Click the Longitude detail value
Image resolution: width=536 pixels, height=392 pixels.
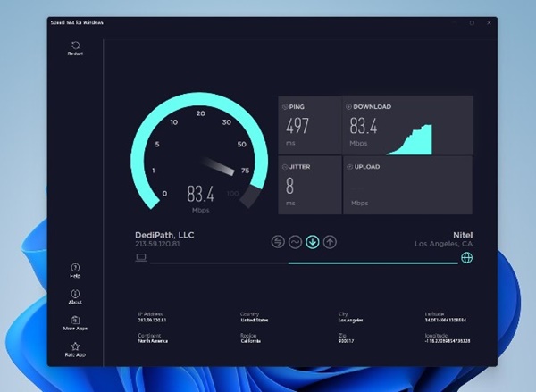click(448, 341)
